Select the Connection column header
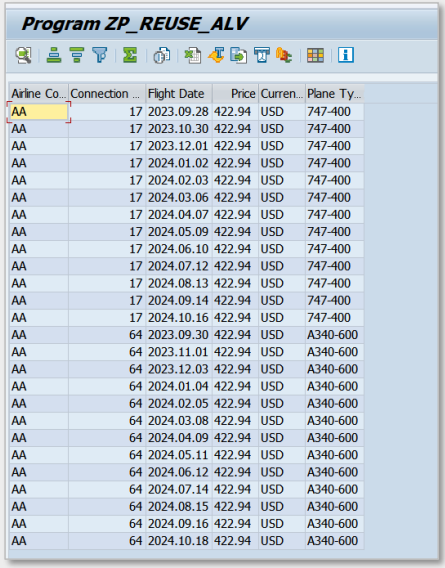Viewport: 445px width, 568px height. point(107,94)
